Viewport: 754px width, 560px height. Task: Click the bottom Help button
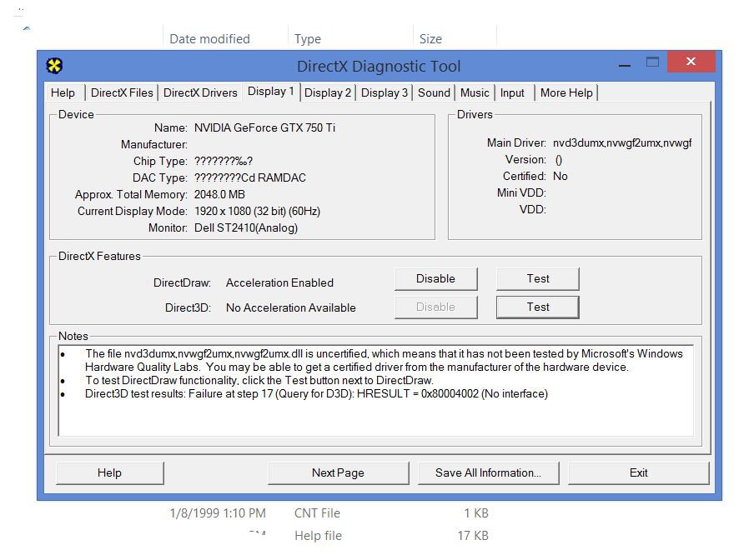[109, 473]
